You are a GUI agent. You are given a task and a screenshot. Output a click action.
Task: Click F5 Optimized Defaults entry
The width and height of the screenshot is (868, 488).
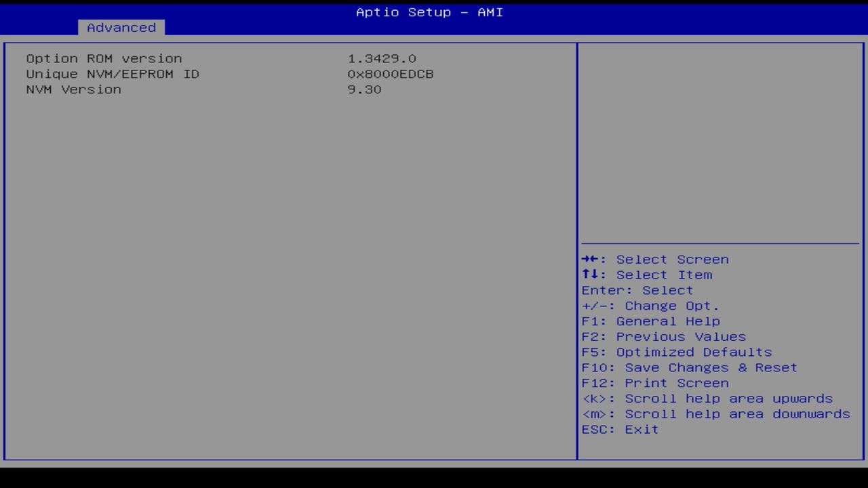pos(676,352)
